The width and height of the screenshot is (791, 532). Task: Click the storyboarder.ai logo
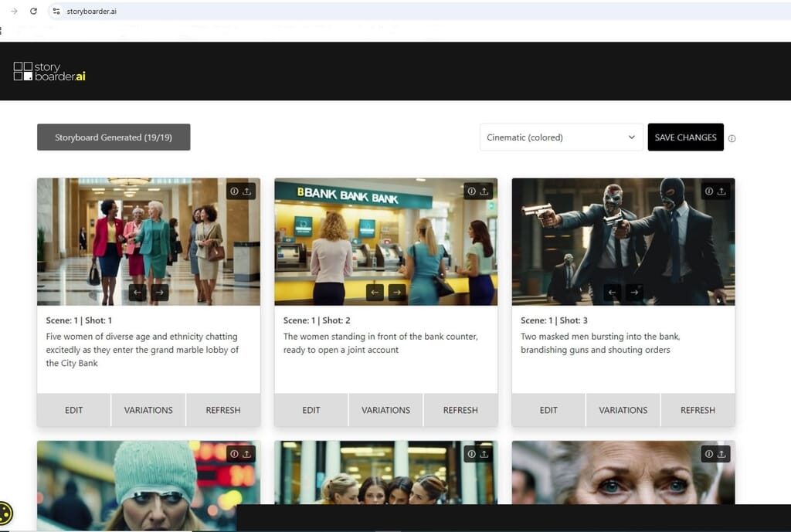click(x=49, y=72)
